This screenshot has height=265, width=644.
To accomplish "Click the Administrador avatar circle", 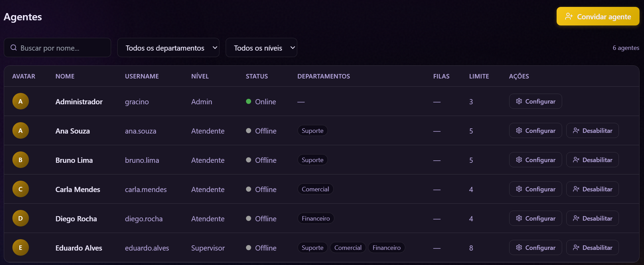I will pos(21,102).
